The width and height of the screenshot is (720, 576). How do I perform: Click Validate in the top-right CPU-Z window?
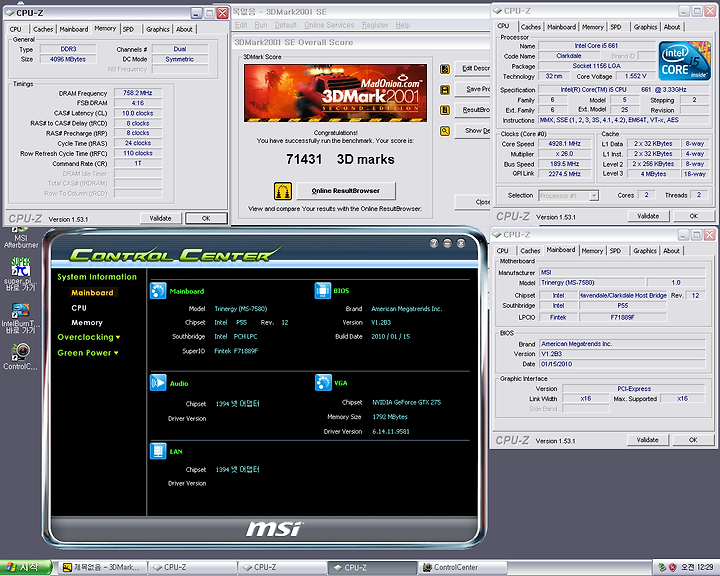pyautogui.click(x=648, y=216)
